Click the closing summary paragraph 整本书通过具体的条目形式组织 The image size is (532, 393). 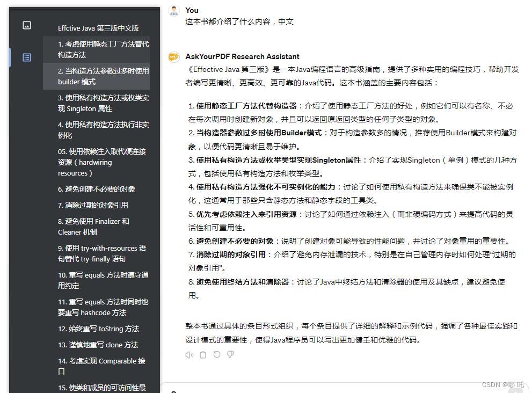[351, 333]
